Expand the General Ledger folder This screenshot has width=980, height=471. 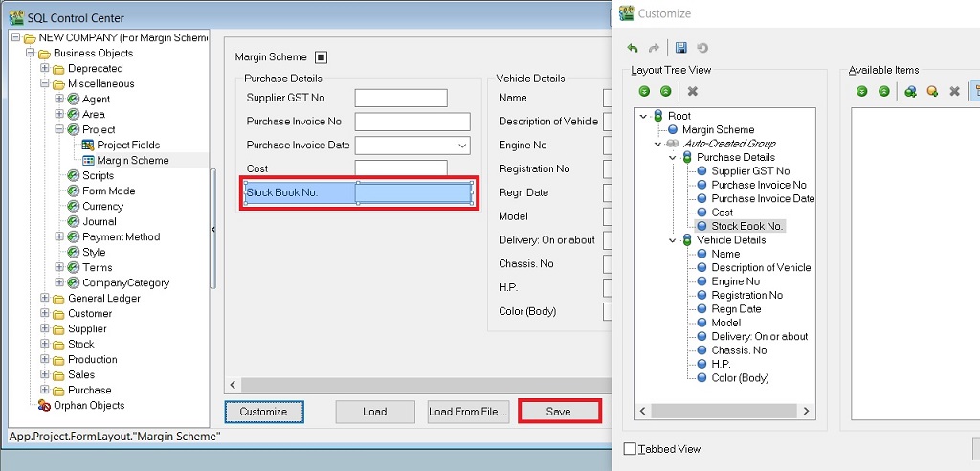coord(45,299)
